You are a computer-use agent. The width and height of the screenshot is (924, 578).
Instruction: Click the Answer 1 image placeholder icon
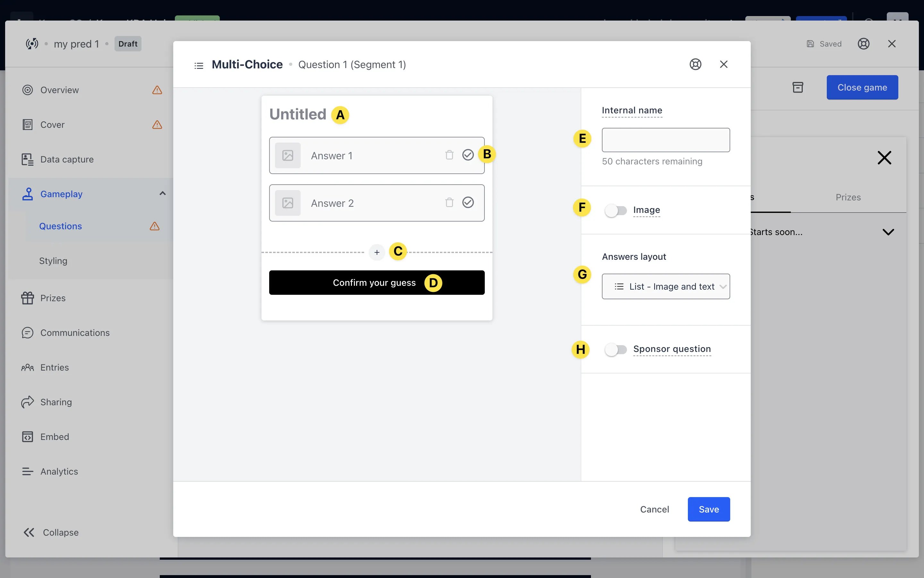[x=287, y=155]
